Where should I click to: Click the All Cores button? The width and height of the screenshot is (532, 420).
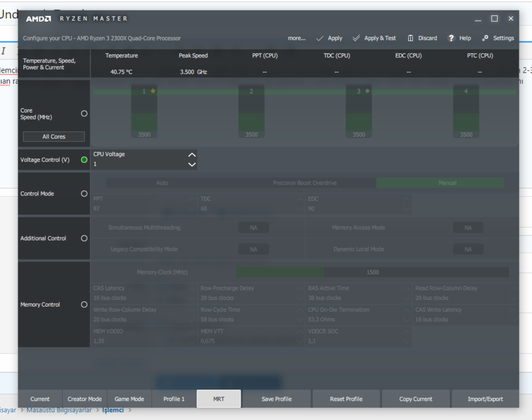[54, 136]
